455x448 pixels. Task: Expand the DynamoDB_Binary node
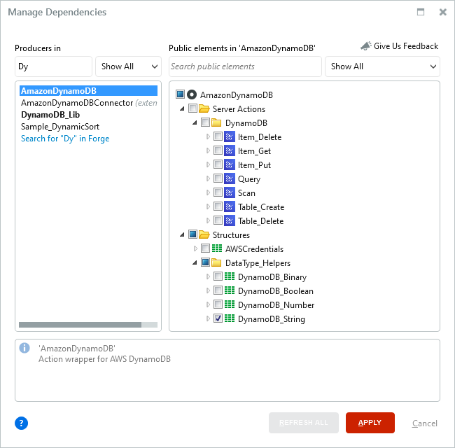(x=208, y=276)
